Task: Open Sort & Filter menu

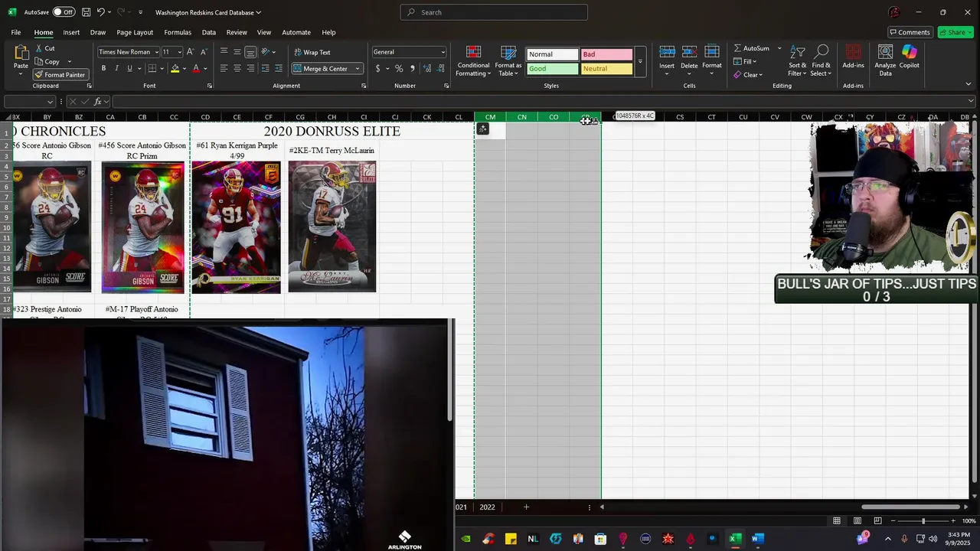Action: click(x=797, y=60)
